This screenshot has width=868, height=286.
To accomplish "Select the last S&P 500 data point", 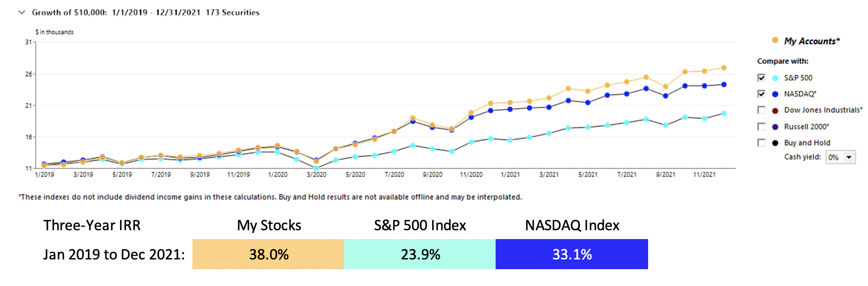I will [723, 113].
